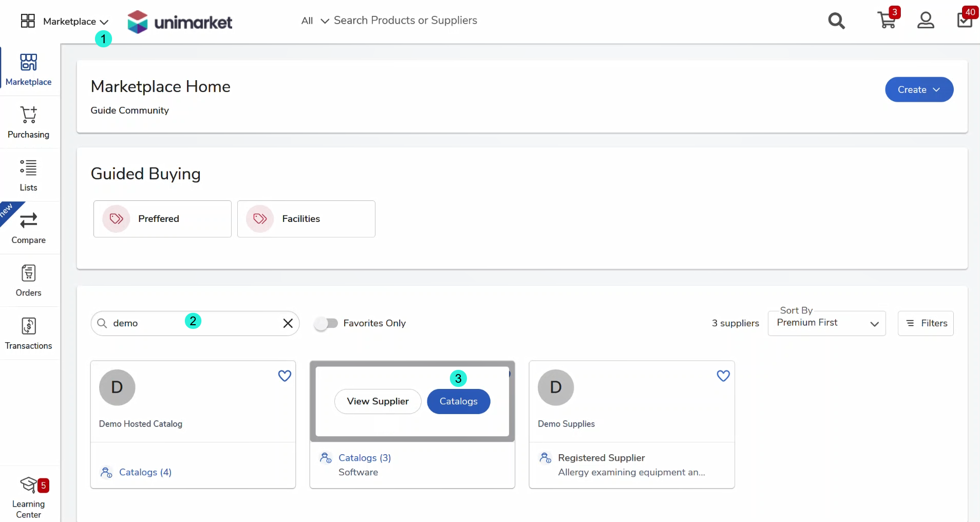Go to Transactions in the sidebar

click(x=29, y=333)
